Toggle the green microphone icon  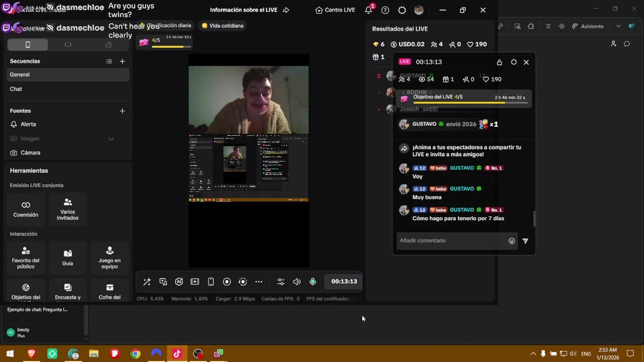click(313, 282)
